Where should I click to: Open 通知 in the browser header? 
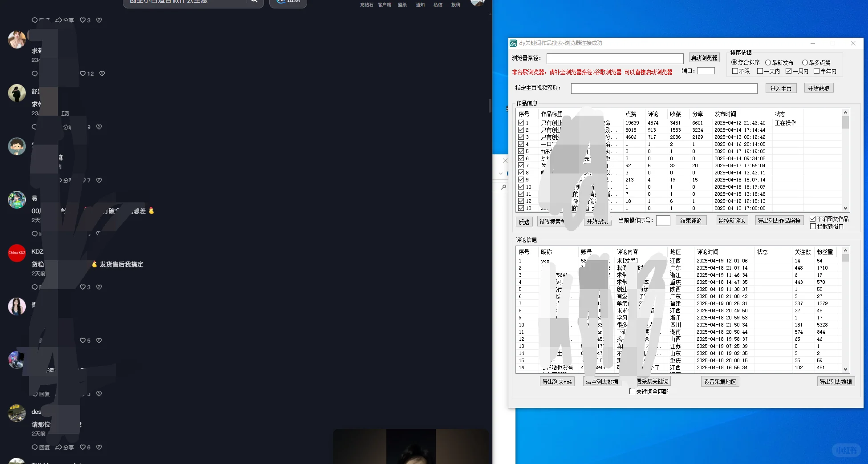(420, 4)
